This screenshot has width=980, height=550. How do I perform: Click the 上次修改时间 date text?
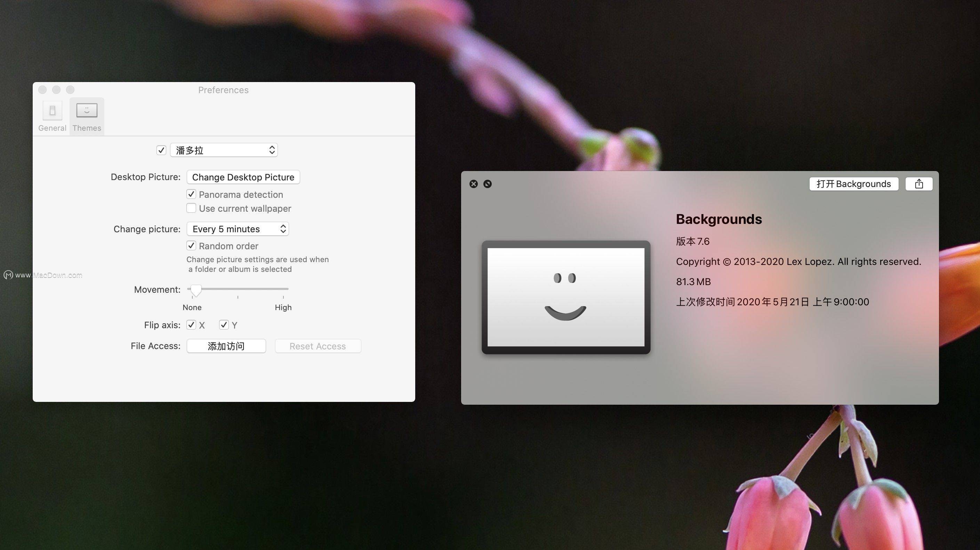pyautogui.click(x=772, y=302)
